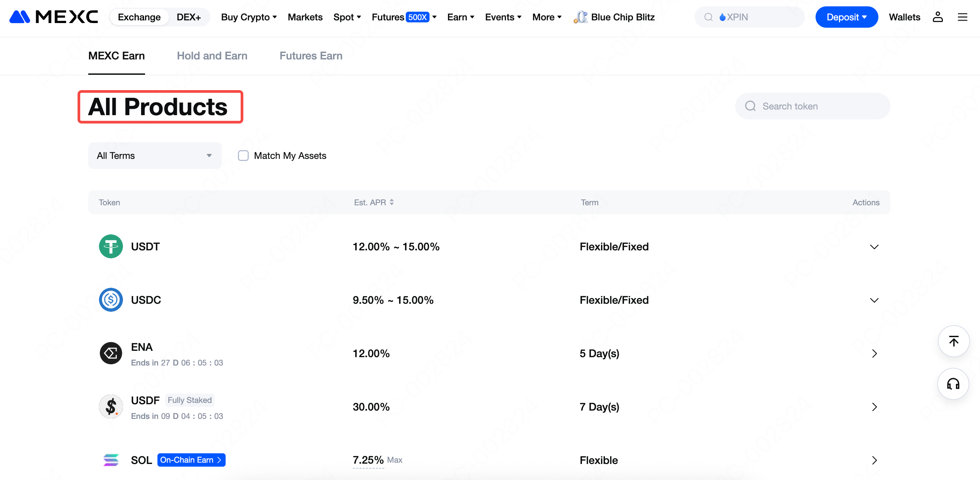Screen dimensions: 980x480
Task: Click the blue Deposit button
Action: (846, 17)
